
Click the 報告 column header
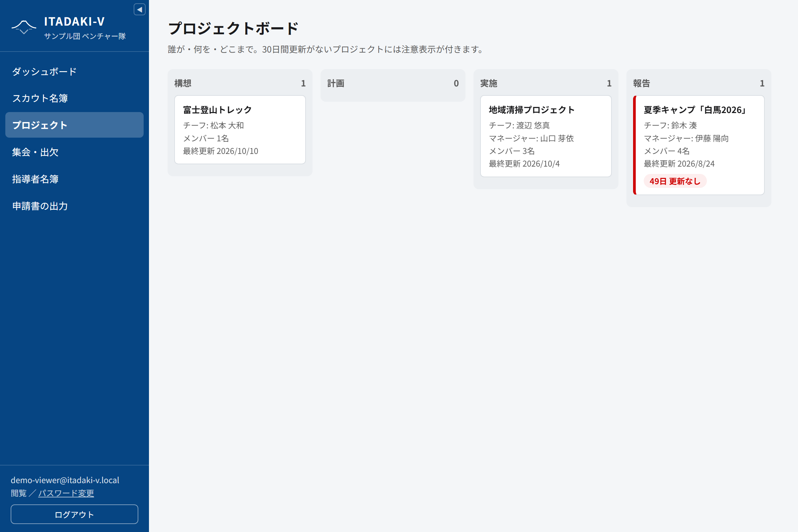click(642, 83)
